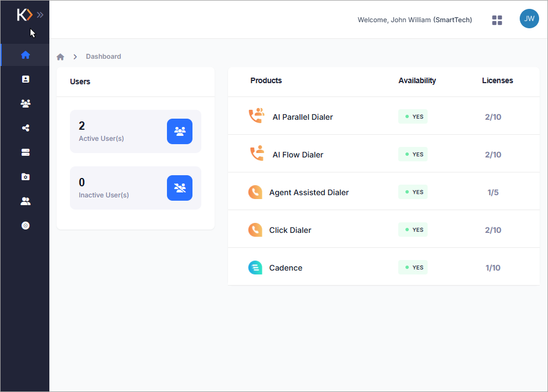Click the circular disc sidebar icon
This screenshot has width=548, height=392.
[25, 226]
